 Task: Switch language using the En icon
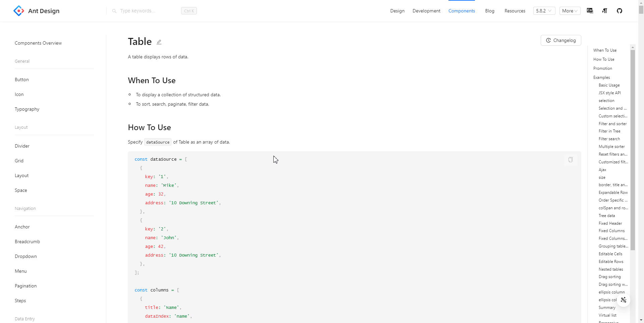[590, 11]
